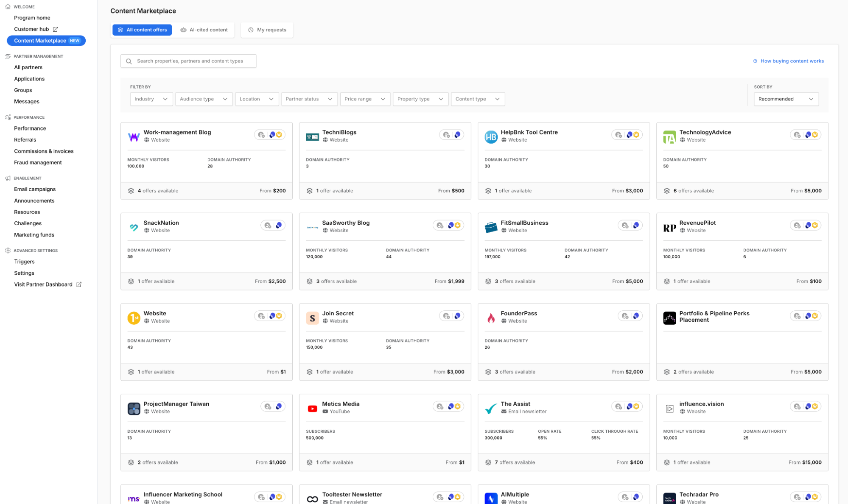Click the TechnologyAdvice green logo
Screen dimensions: 848x504
[x=669, y=137]
